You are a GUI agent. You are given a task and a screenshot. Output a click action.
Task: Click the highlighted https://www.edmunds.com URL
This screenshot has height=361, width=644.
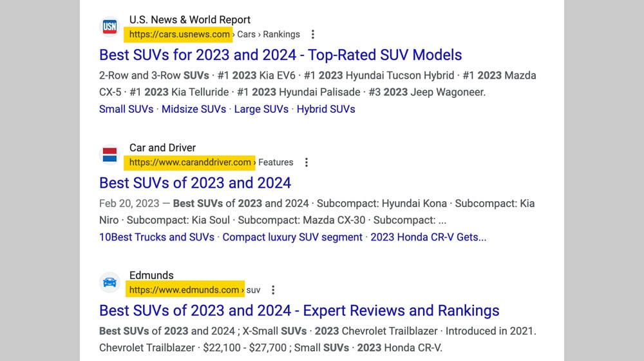coord(184,290)
